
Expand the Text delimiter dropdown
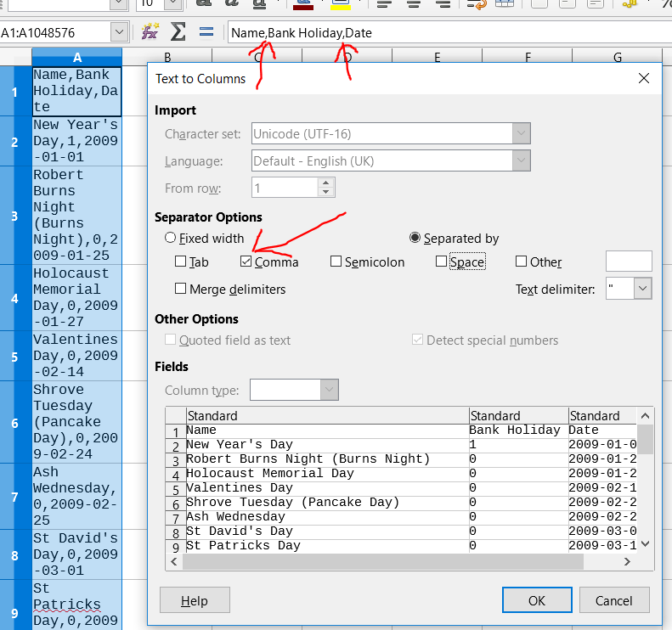coord(642,289)
